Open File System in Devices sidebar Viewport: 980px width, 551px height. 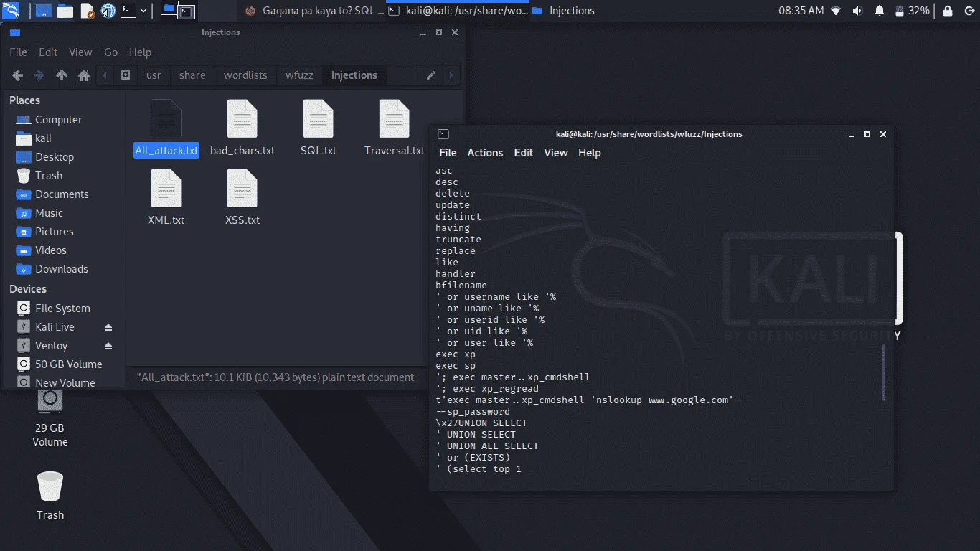pos(65,309)
